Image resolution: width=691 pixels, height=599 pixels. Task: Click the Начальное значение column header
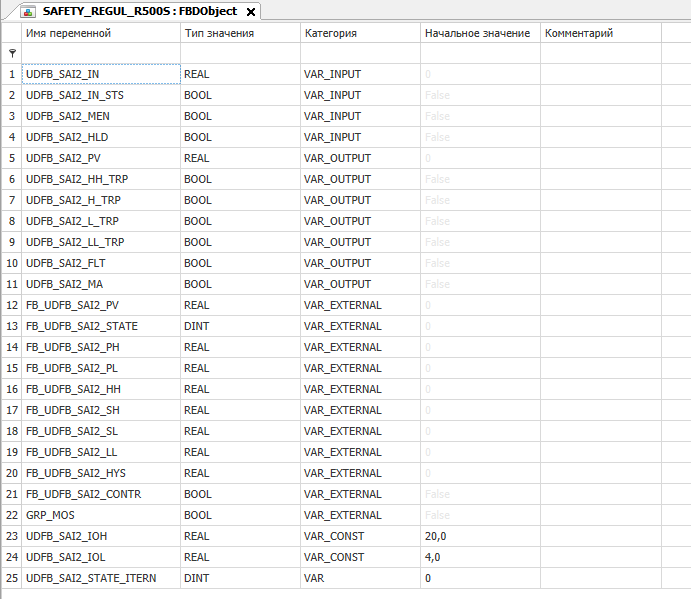tap(479, 33)
